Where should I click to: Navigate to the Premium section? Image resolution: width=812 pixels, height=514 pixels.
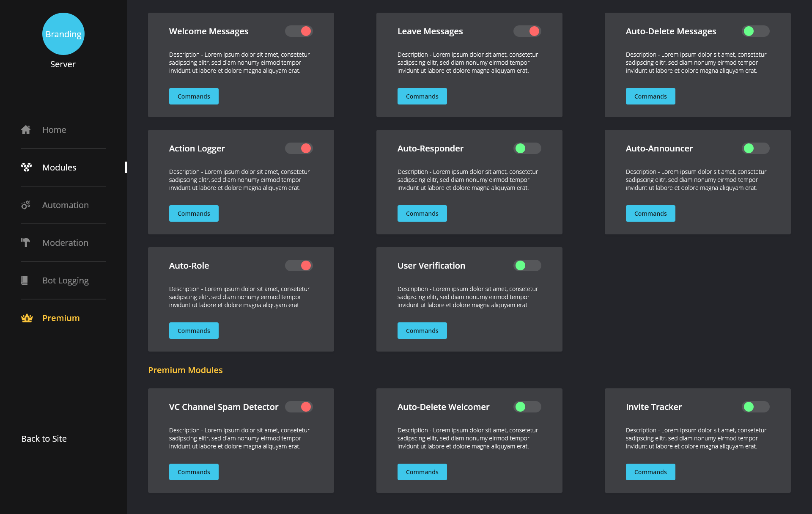click(61, 318)
